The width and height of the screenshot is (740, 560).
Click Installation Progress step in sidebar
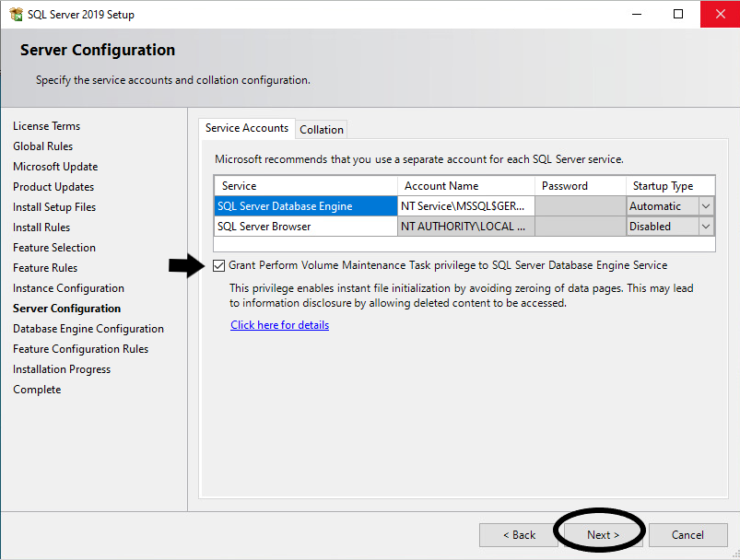click(62, 370)
